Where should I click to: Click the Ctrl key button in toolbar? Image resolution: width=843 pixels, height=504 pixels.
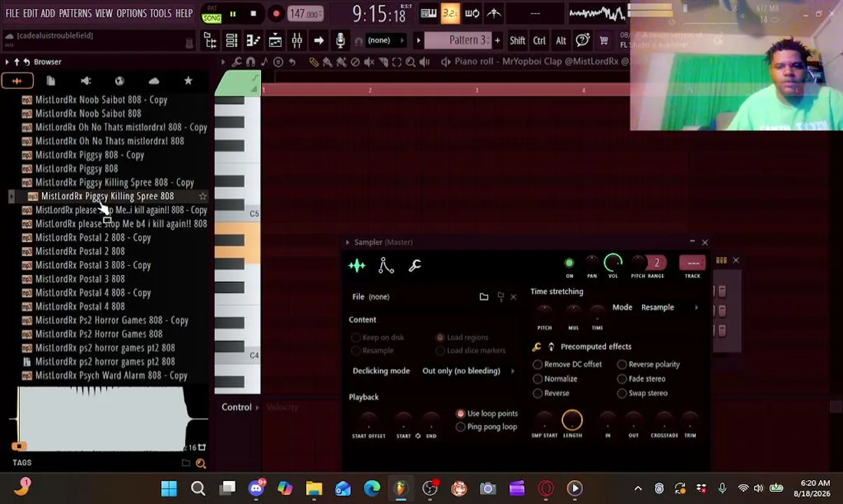pos(539,41)
